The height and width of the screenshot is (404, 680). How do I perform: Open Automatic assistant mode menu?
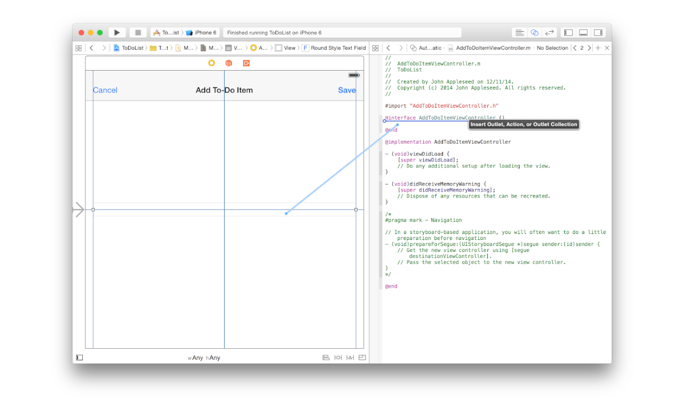pyautogui.click(x=426, y=48)
